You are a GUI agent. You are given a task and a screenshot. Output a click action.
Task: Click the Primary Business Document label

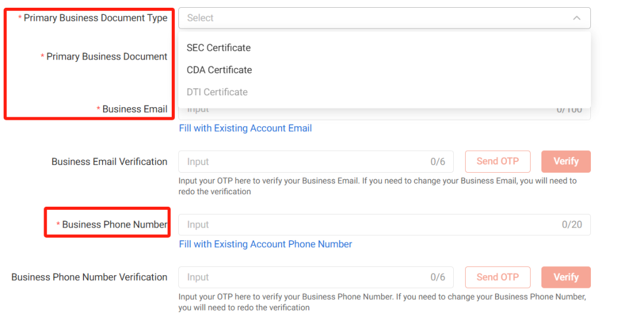click(107, 57)
